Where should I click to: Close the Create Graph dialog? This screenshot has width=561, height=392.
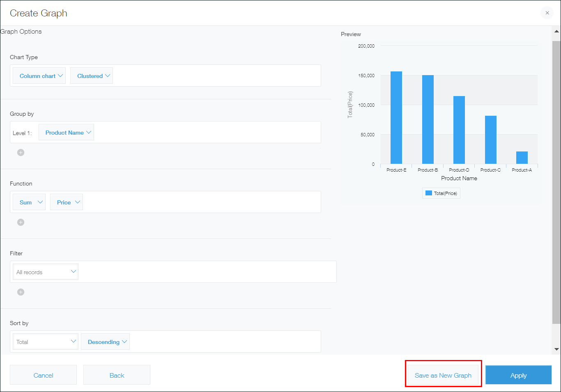(x=547, y=13)
